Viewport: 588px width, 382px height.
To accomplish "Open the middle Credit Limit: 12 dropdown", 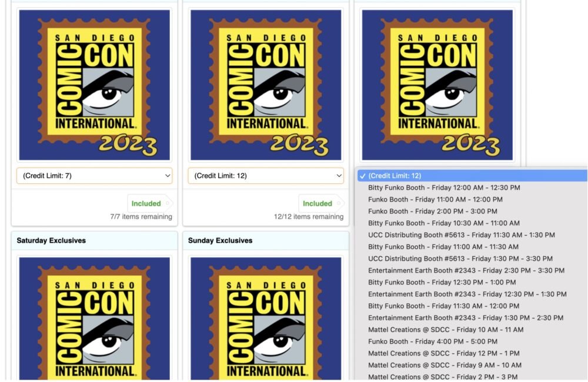I will [266, 176].
